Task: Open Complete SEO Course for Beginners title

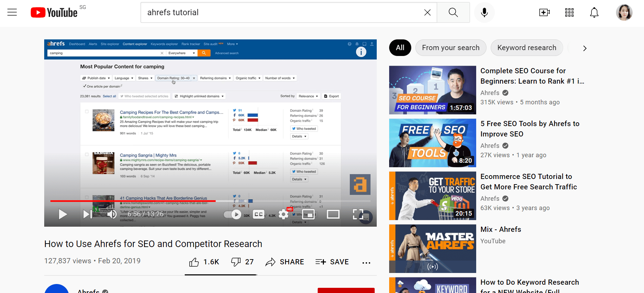Action: [x=532, y=76]
